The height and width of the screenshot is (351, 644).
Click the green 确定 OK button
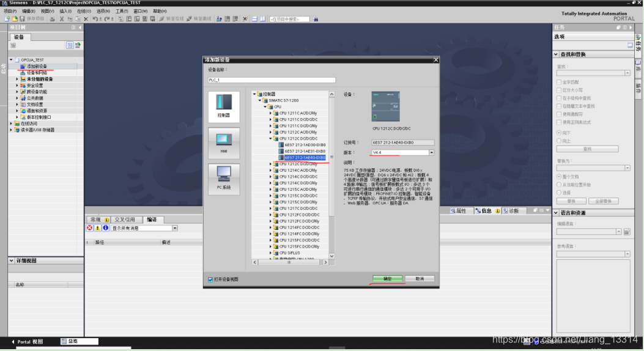coord(388,279)
